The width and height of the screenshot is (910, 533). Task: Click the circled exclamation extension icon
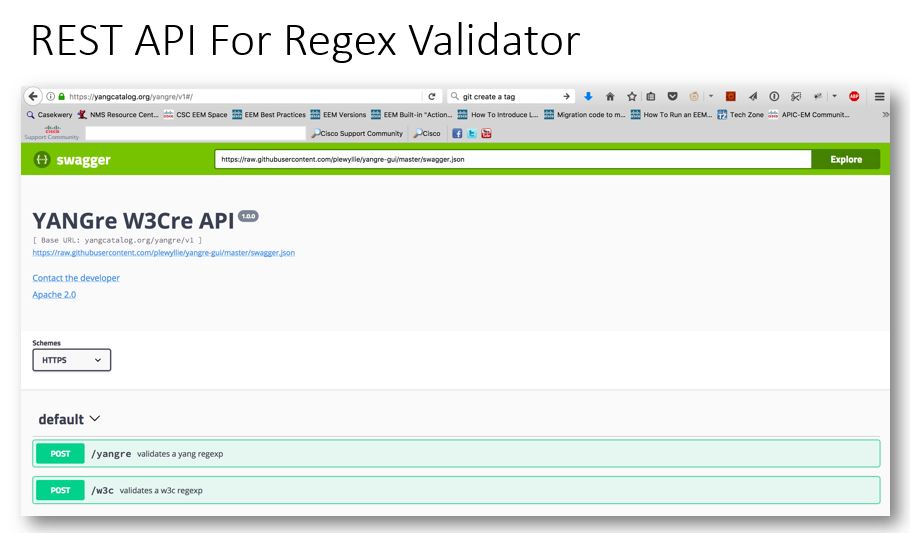774,96
